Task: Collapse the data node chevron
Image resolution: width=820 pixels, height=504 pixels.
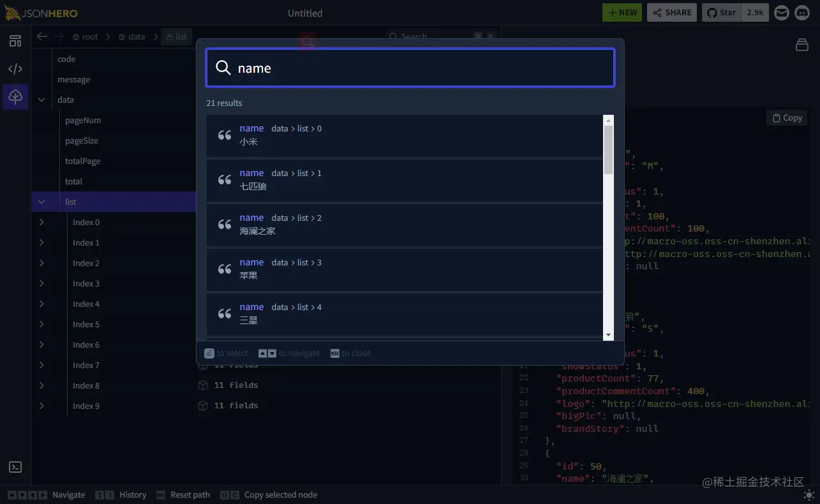Action: click(x=41, y=100)
